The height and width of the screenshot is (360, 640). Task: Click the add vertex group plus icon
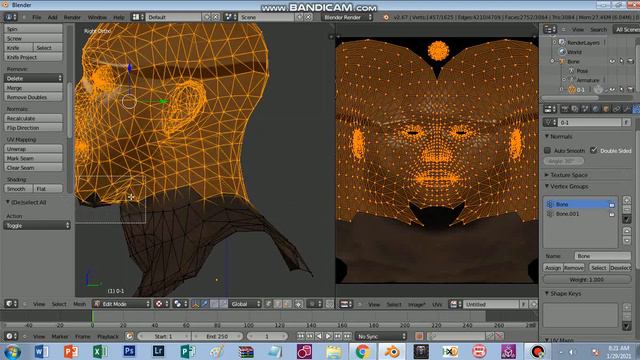click(x=627, y=200)
